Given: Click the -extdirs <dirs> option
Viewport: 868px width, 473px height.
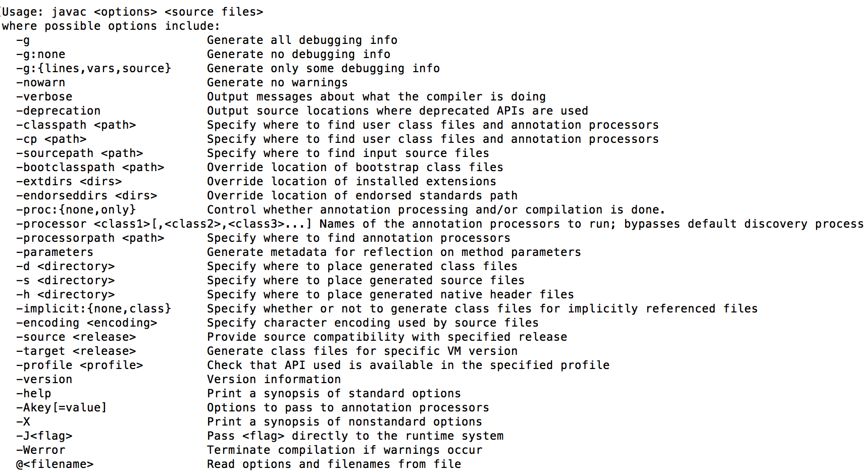Looking at the screenshot, I should tap(69, 182).
